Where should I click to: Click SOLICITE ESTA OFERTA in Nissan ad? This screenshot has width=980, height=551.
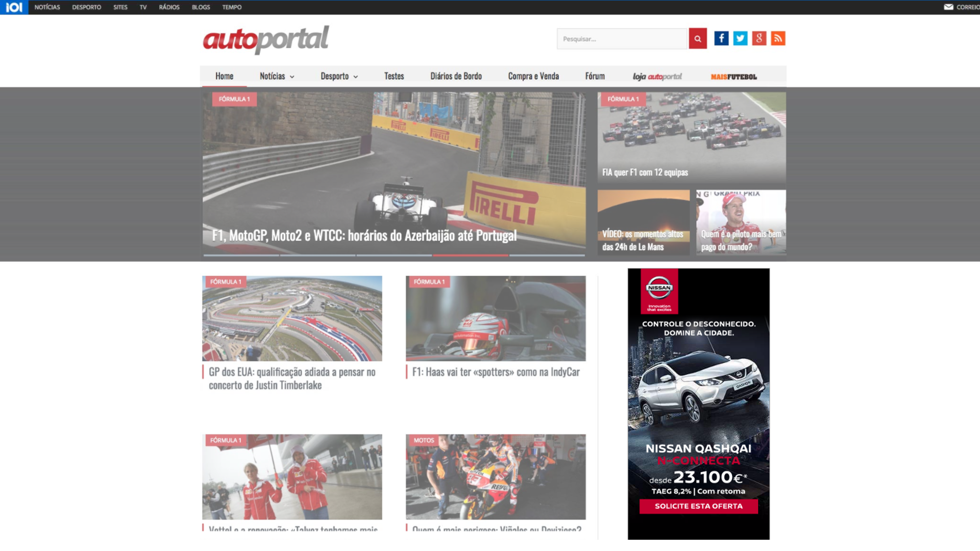(x=699, y=506)
